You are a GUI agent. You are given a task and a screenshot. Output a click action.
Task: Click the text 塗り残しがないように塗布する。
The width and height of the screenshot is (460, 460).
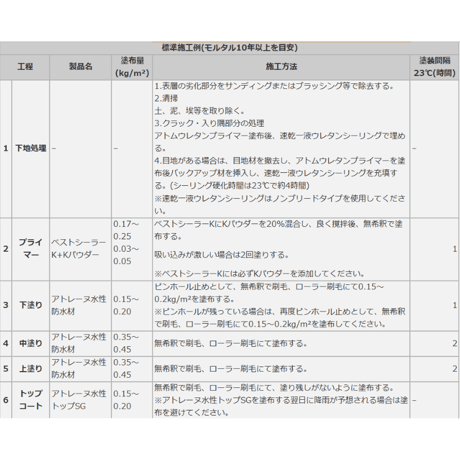pos(336,387)
